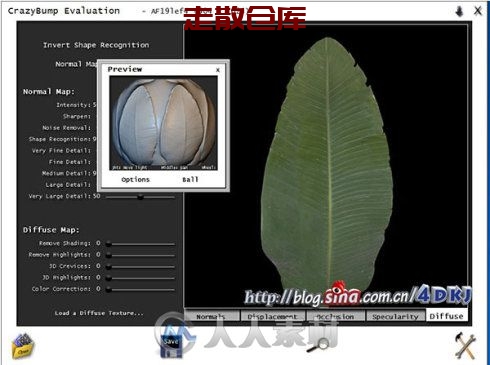
Task: Click the pin icon in title bar
Action: point(460,11)
